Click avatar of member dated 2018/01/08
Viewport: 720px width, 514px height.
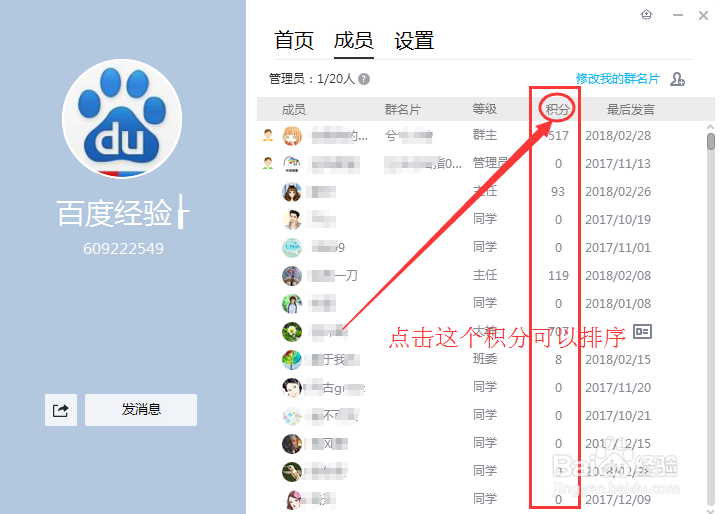point(292,304)
